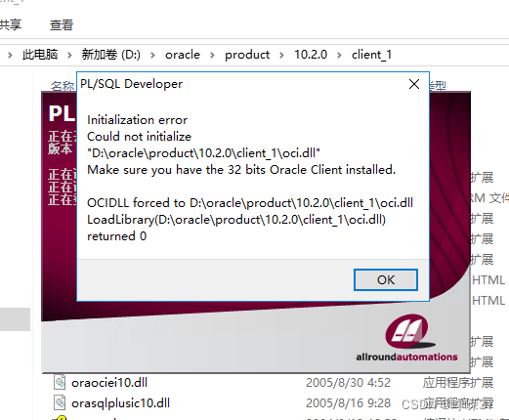
Task: Select the oraociei10.dll file icon
Action: point(60,382)
